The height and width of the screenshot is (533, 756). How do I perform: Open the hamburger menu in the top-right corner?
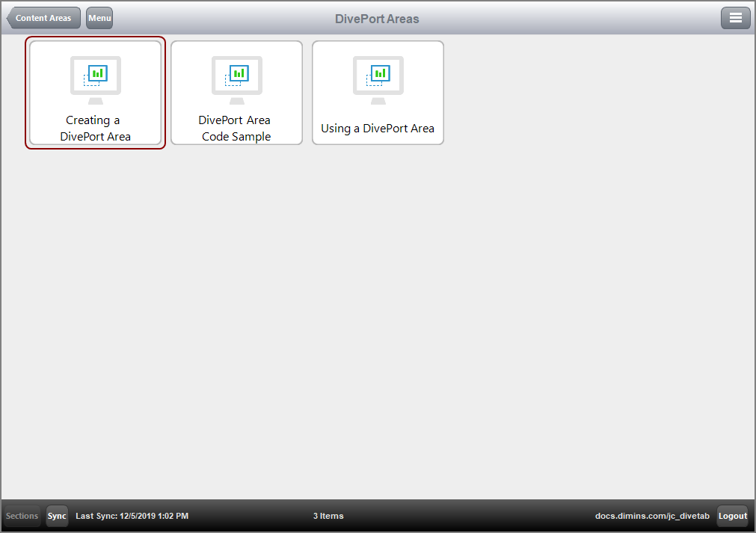click(735, 18)
